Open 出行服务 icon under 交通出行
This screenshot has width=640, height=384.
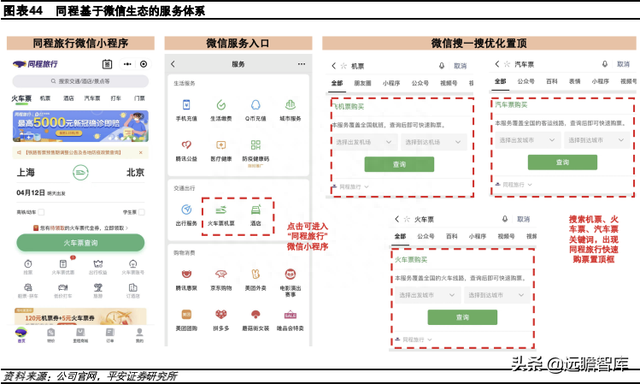click(x=187, y=209)
